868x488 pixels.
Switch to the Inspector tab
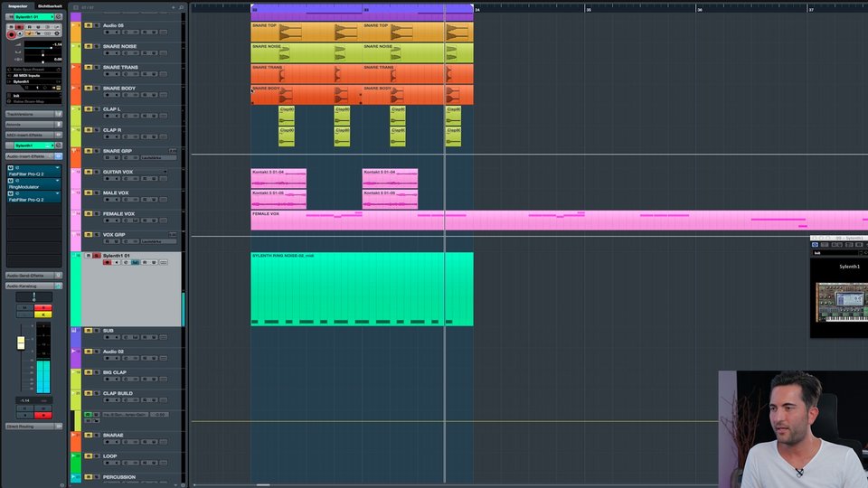click(18, 6)
